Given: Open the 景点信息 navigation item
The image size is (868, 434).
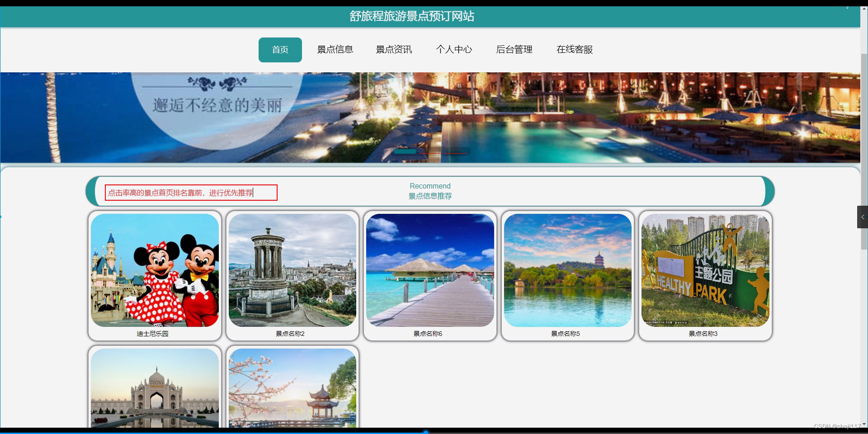Looking at the screenshot, I should click(x=335, y=50).
